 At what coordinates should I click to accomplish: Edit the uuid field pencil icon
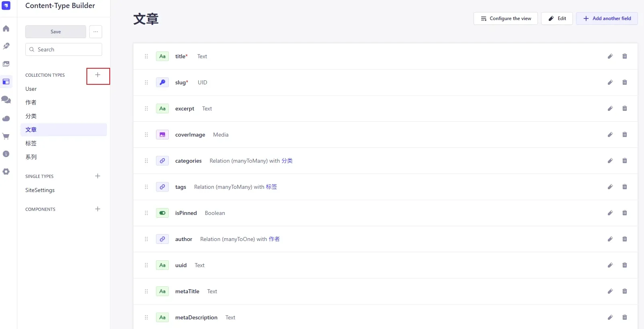610,265
